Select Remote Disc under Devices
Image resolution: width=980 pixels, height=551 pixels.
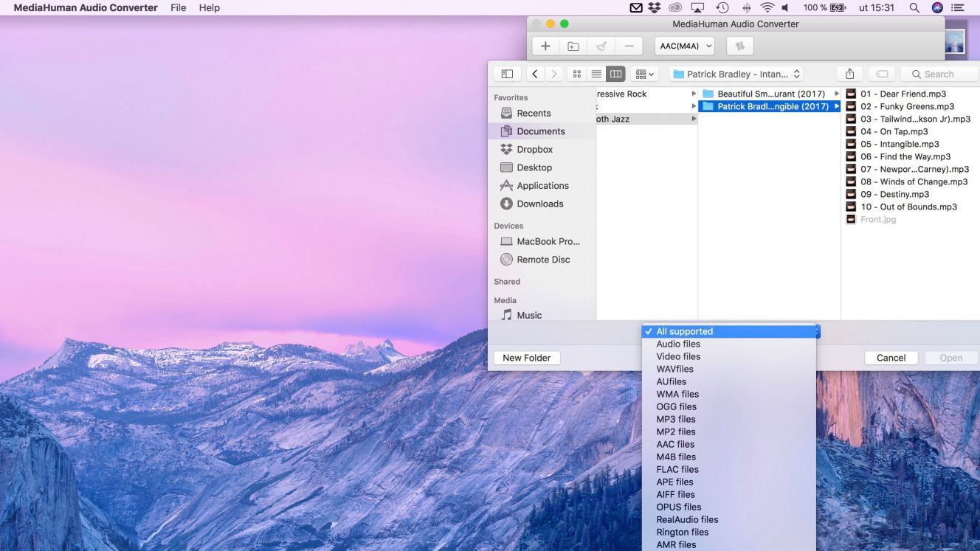click(x=542, y=260)
